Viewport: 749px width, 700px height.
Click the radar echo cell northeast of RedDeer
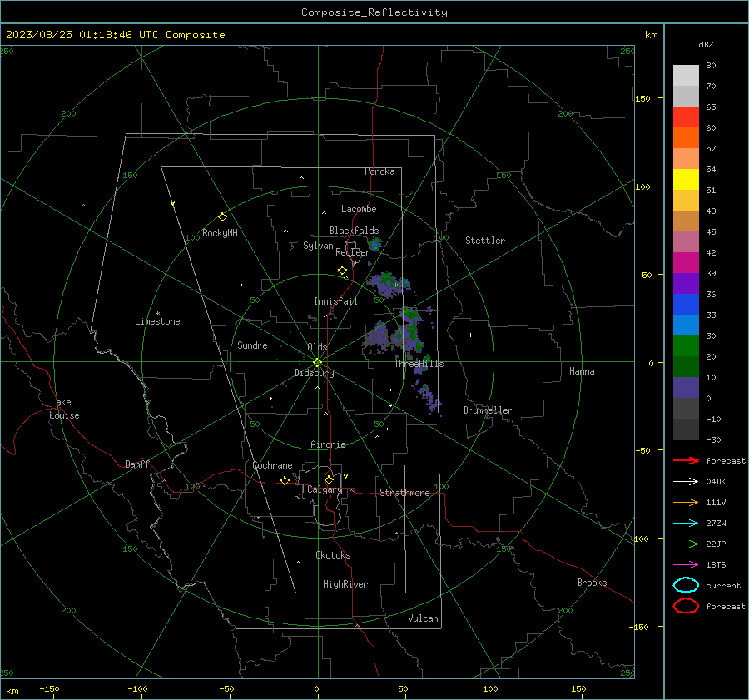(375, 244)
